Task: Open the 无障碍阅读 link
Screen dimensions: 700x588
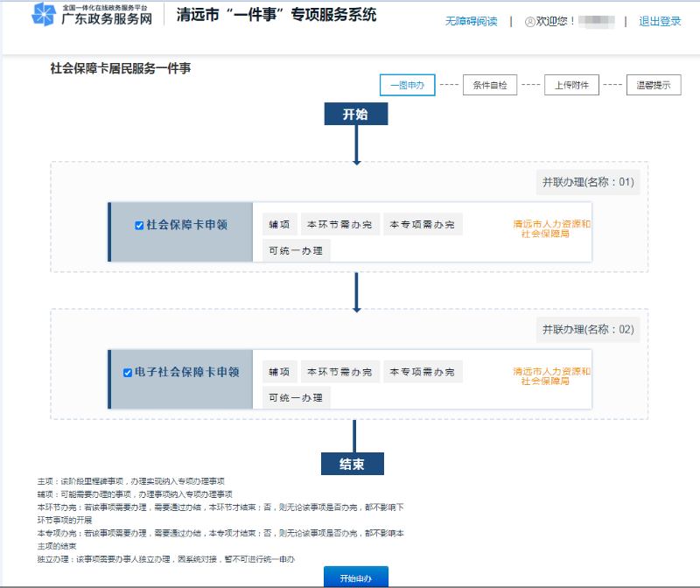Action: tap(471, 22)
